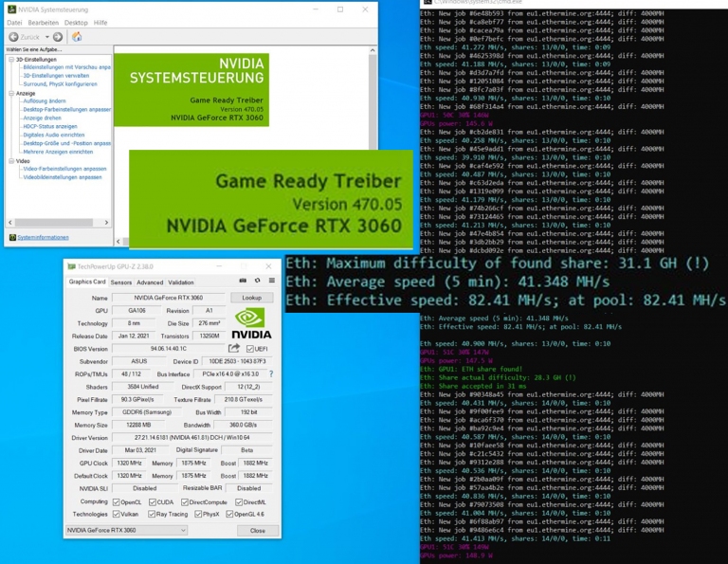This screenshot has height=564, width=728.
Task: Click the cmd.exe title bar icon
Action: (428, 2)
